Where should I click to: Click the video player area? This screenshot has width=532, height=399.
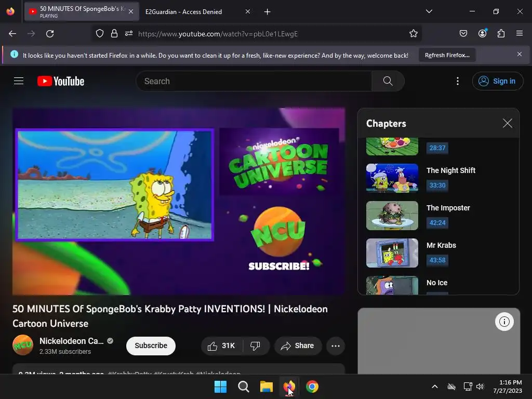[179, 202]
